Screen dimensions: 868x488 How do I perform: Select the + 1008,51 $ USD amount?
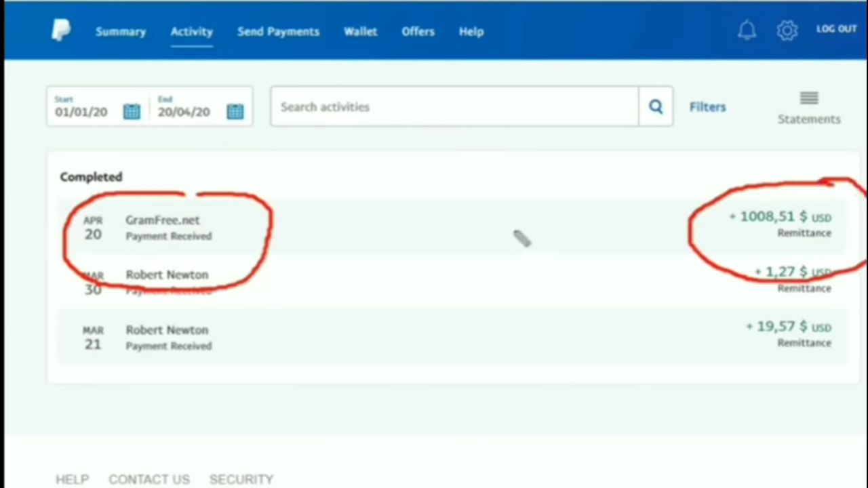pos(780,217)
